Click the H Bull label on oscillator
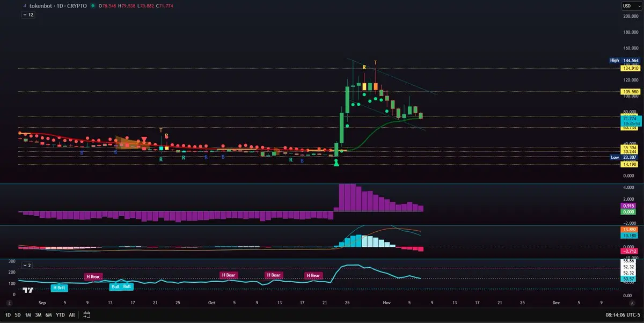The width and height of the screenshot is (644, 323). pos(60,288)
